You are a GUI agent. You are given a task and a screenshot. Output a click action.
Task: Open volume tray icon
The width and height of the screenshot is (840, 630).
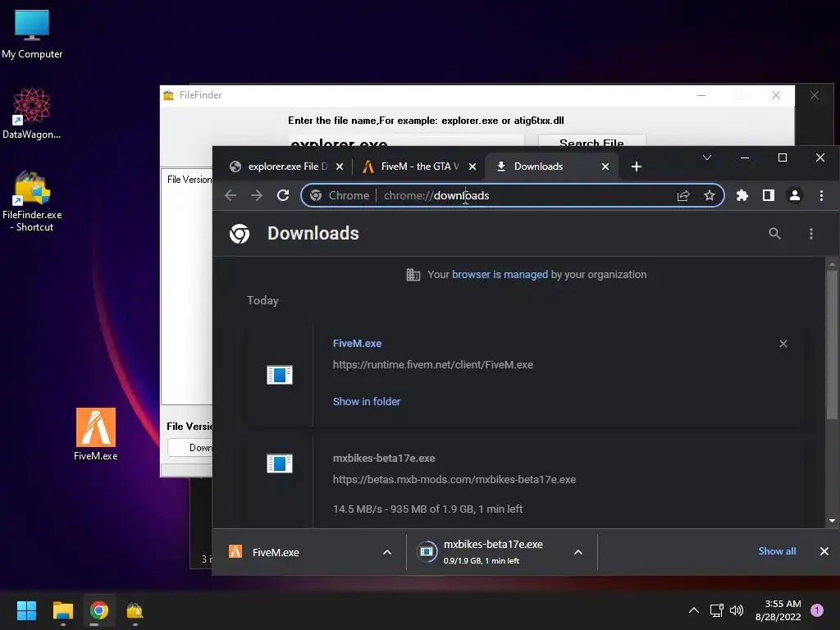(737, 610)
